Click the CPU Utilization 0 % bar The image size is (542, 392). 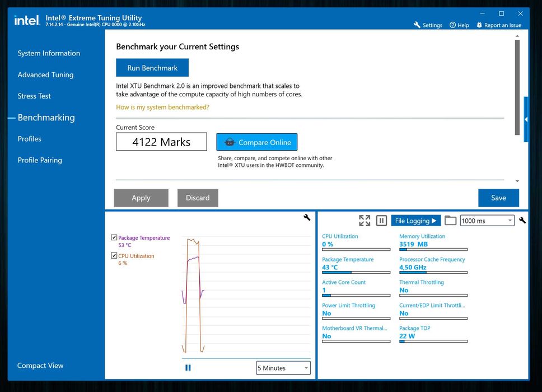356,250
